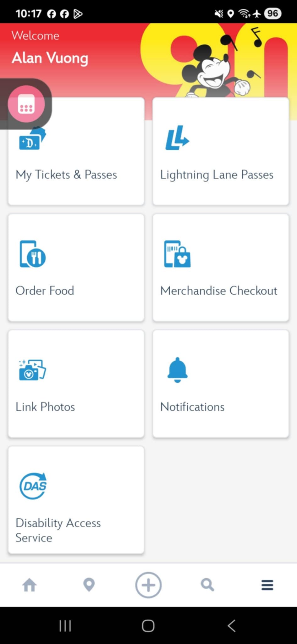
Task: Open the Merchandise Checkout bag icon
Action: point(177,254)
